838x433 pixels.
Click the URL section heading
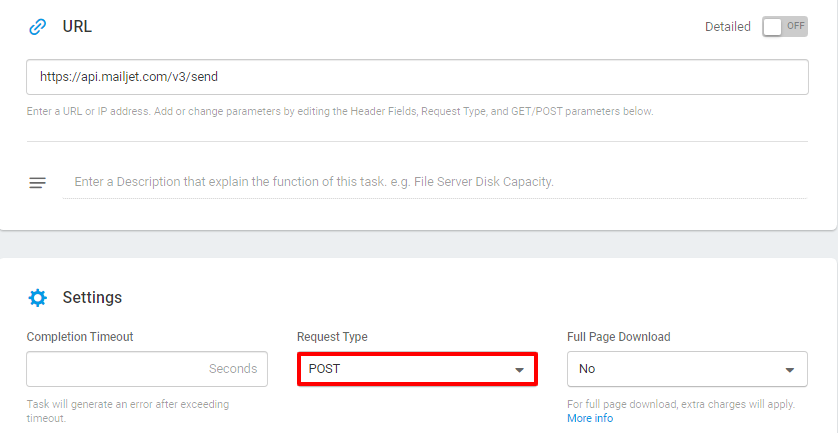click(77, 26)
